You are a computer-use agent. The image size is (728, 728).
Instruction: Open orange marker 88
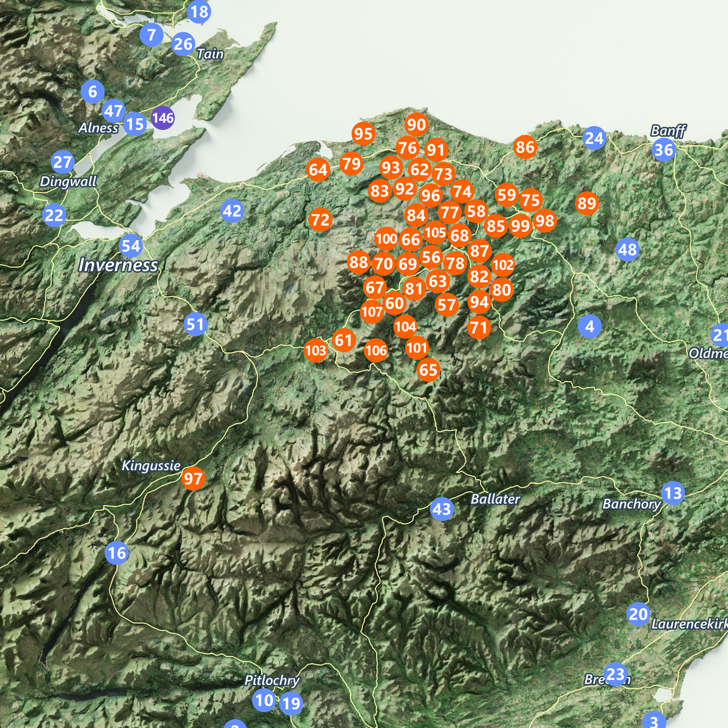click(x=359, y=262)
